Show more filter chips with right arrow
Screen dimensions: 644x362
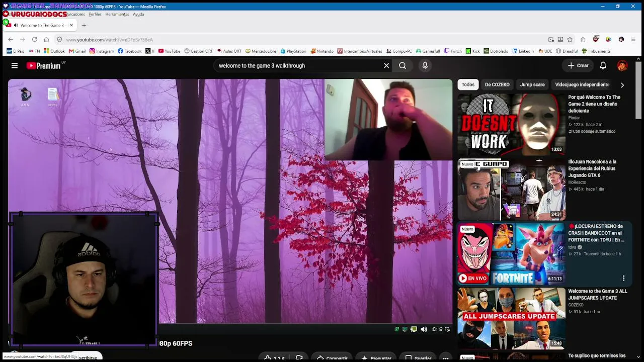[622, 85]
